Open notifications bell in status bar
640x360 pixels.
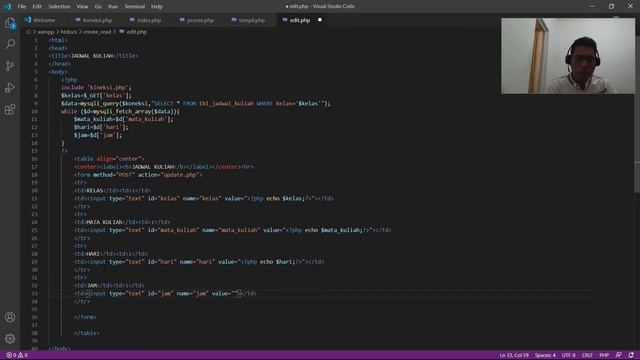(631, 355)
